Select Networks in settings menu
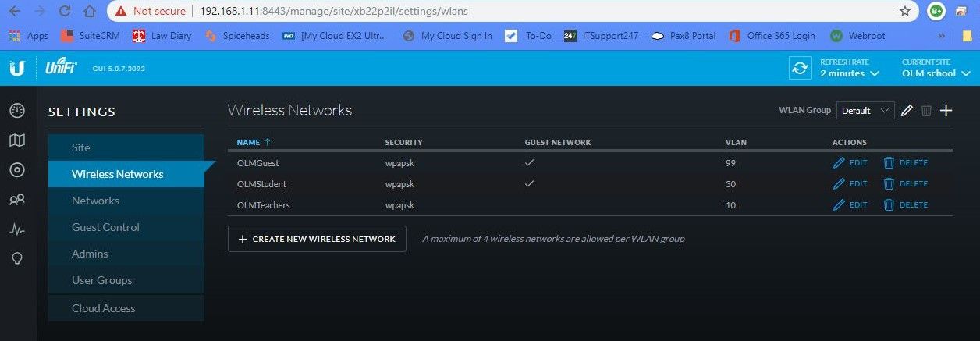 [95, 201]
